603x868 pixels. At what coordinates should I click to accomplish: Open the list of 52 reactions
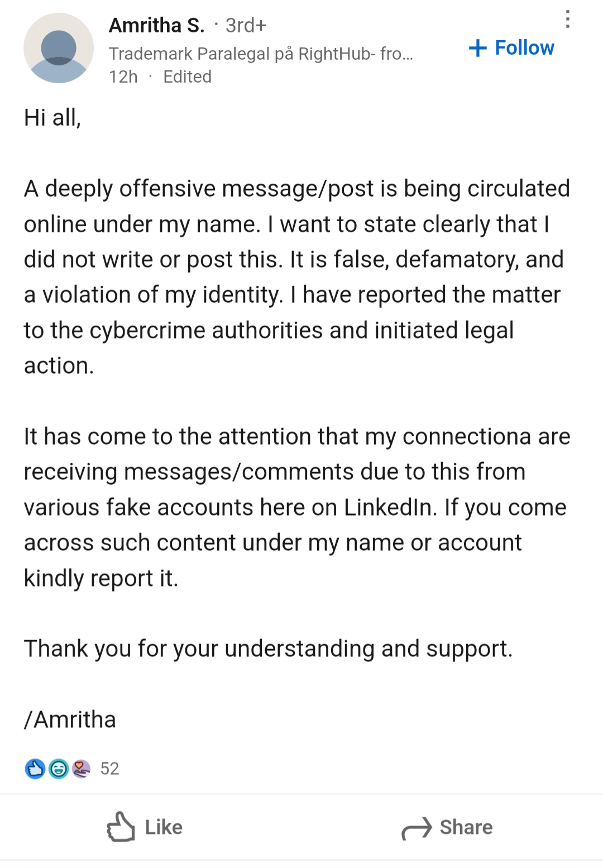point(109,769)
